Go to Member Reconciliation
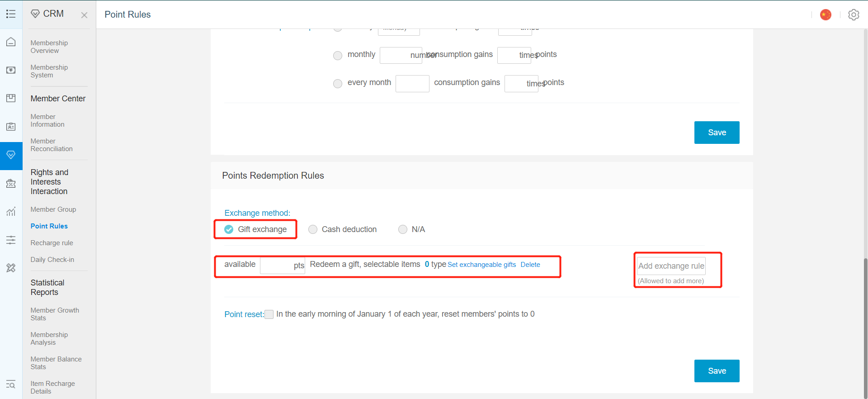This screenshot has height=399, width=868. (x=52, y=145)
